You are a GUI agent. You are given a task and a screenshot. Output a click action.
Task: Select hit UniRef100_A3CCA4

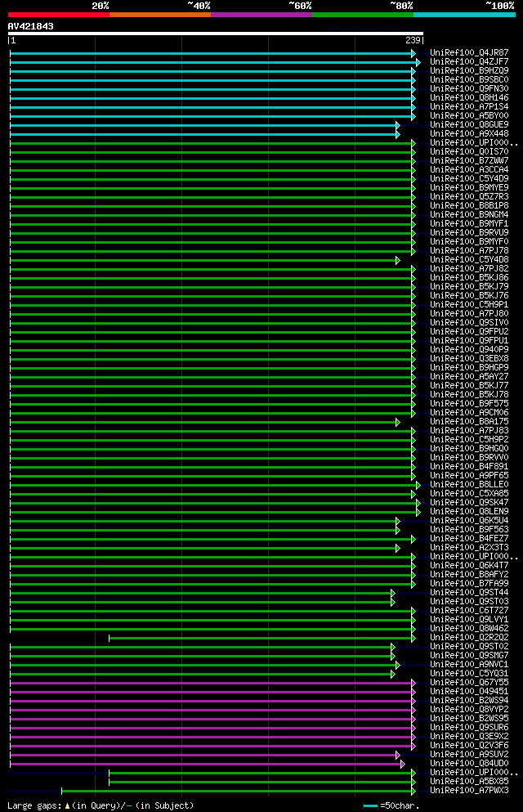click(469, 170)
